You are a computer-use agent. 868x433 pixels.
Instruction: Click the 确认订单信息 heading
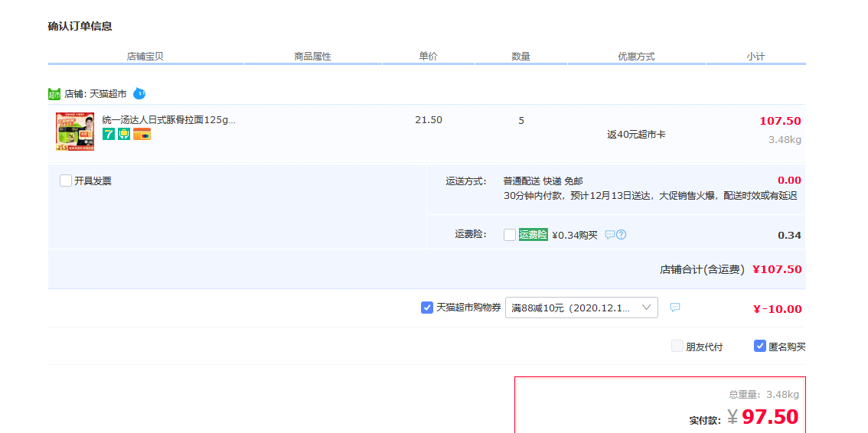coord(80,26)
